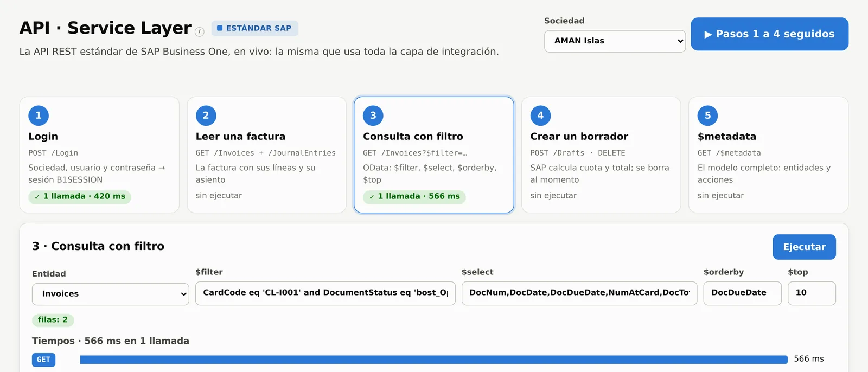Viewport: 868px width, 372px height.
Task: Click the numbered circle 2 icon
Action: [206, 116]
